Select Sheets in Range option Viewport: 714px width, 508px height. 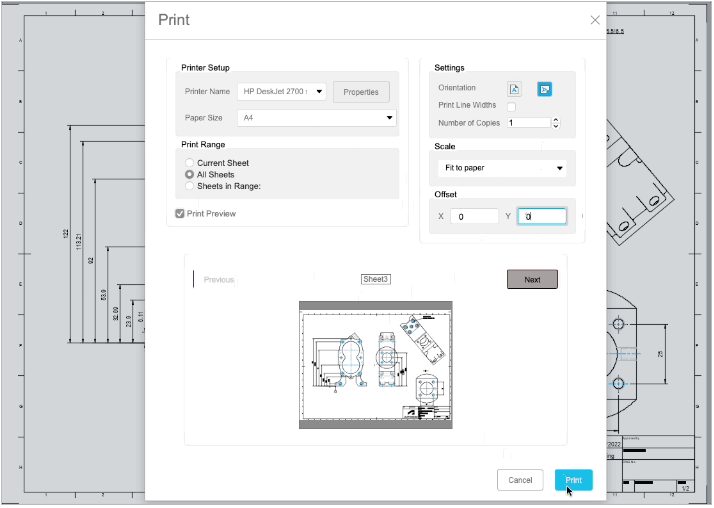click(x=189, y=186)
